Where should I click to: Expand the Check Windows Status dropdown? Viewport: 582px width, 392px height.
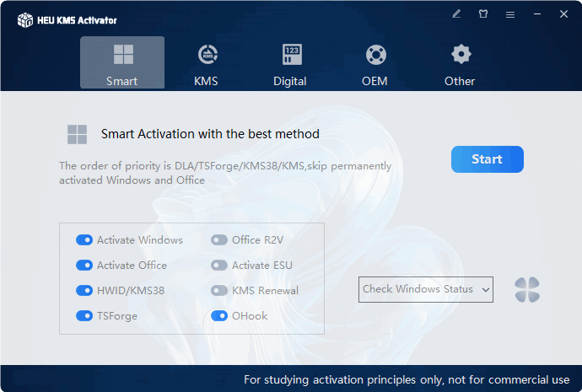[x=426, y=289]
